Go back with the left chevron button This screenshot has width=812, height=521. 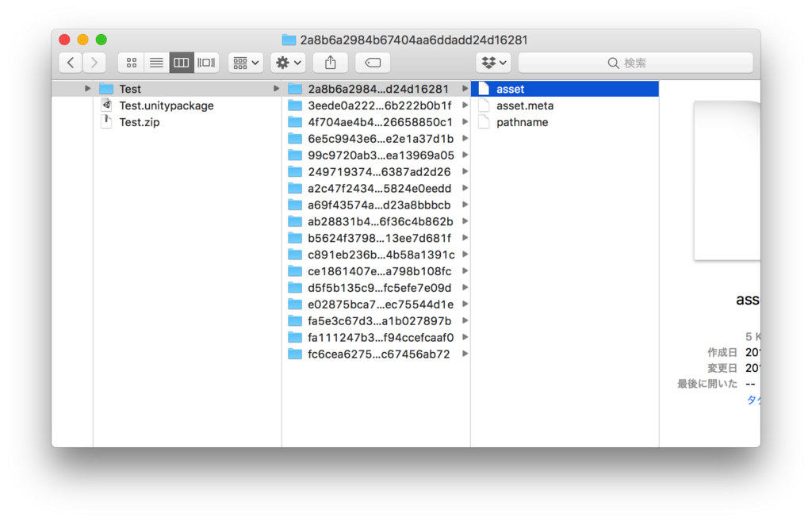(71, 63)
